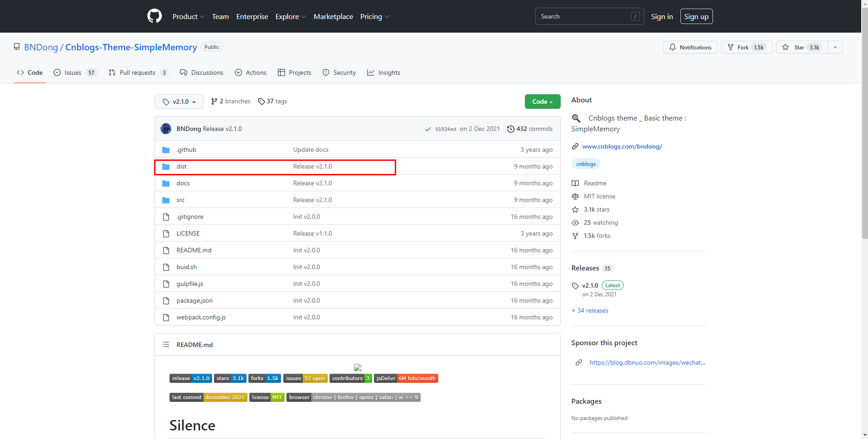
Task: Fork the repository with Fork button
Action: (x=747, y=47)
